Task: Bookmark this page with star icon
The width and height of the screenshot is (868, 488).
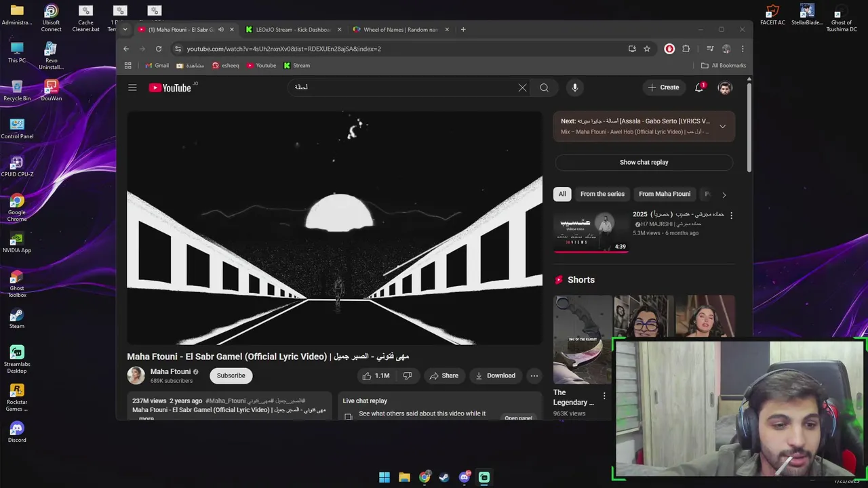Action: pos(647,49)
